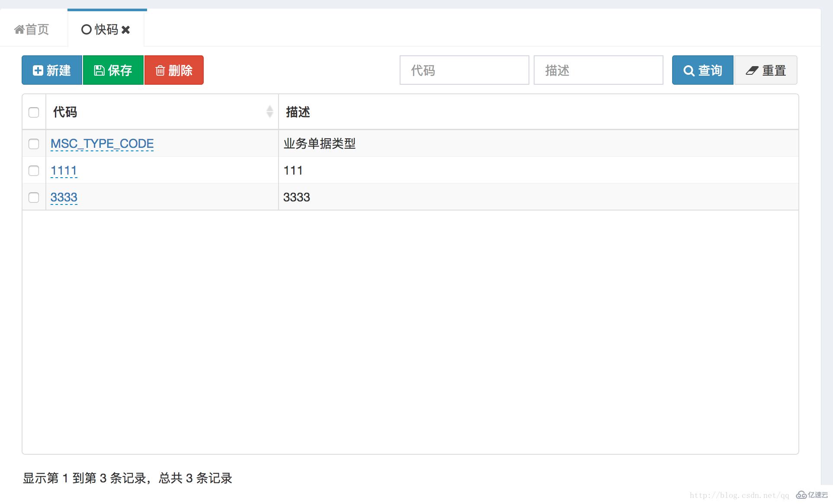This screenshot has height=504, width=833.
Task: Sort by the 代码 column arrows
Action: click(x=269, y=112)
